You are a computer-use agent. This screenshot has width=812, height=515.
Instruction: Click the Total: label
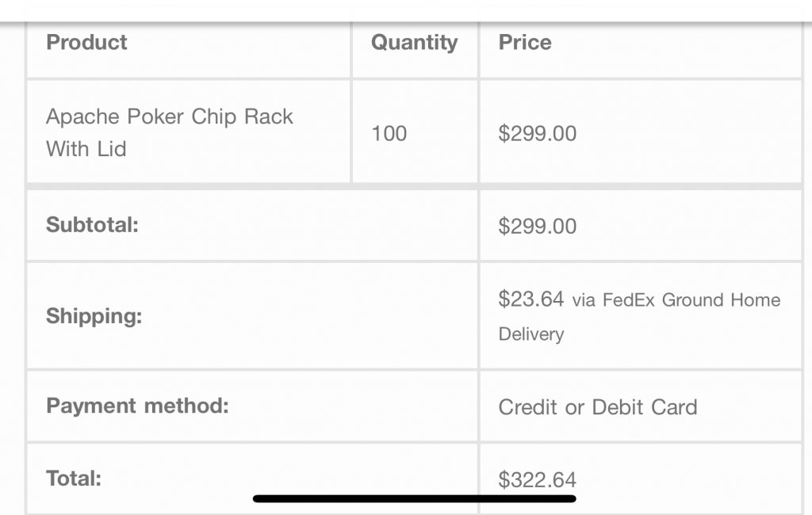click(74, 479)
